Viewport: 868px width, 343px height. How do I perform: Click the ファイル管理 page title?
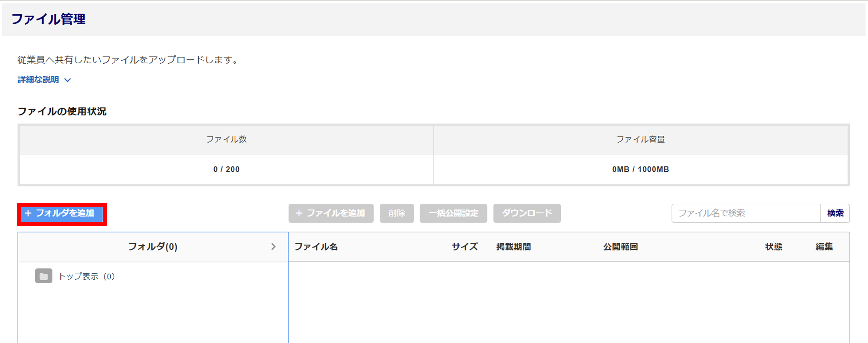48,19
